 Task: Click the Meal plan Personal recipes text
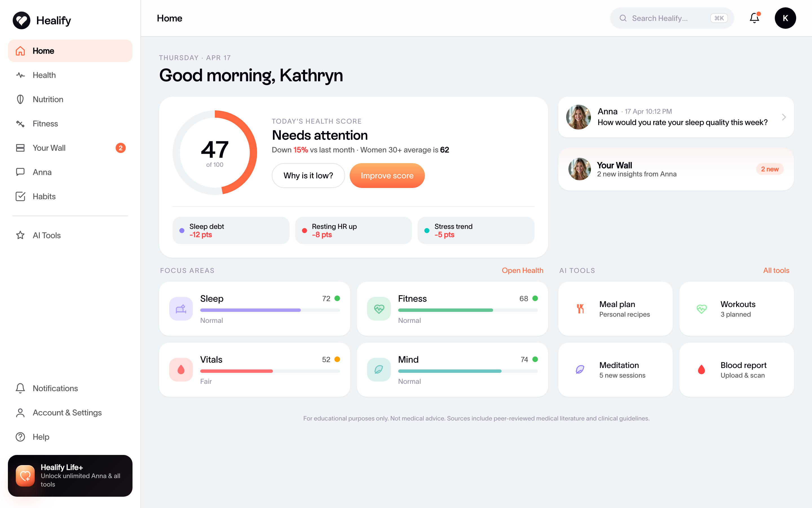coord(625,314)
